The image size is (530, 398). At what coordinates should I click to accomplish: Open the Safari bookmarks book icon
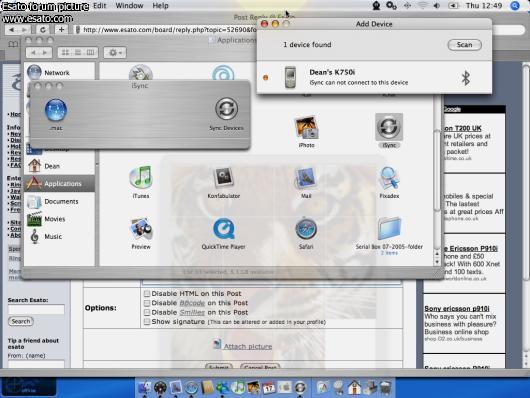[x=13, y=44]
